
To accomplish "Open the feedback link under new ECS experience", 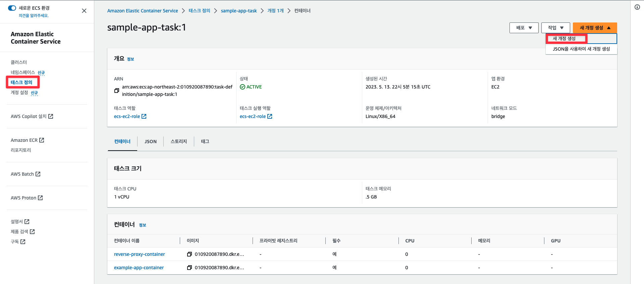I will coord(34,16).
